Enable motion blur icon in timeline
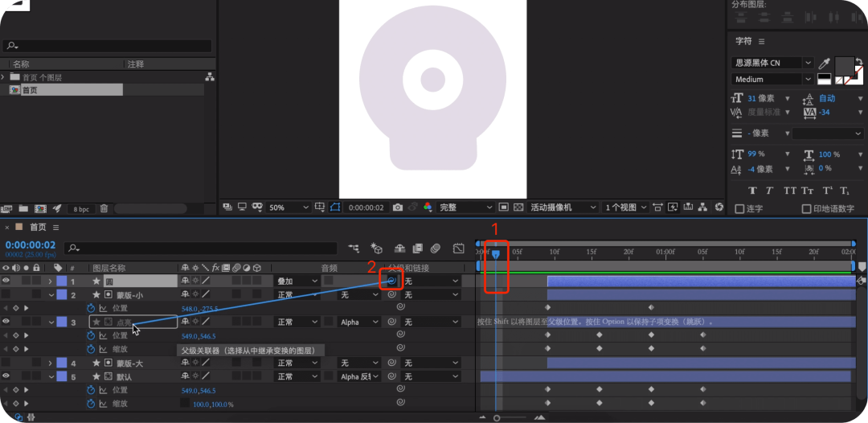 point(436,248)
